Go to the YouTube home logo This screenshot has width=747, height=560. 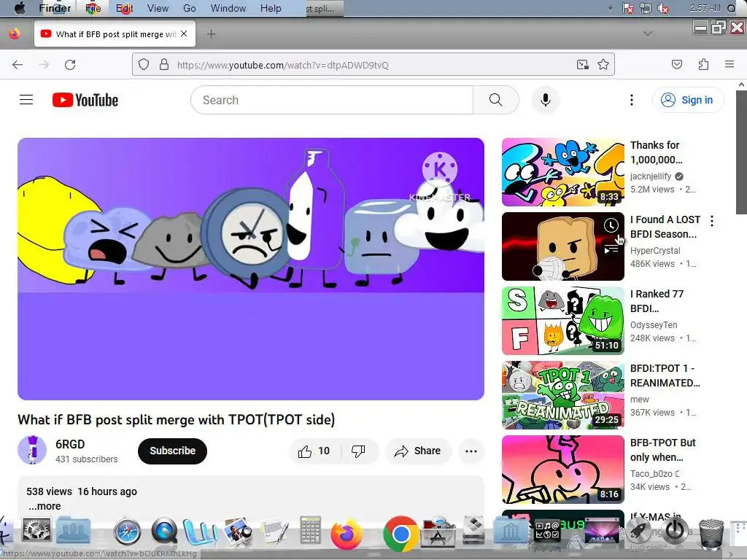[x=85, y=100]
